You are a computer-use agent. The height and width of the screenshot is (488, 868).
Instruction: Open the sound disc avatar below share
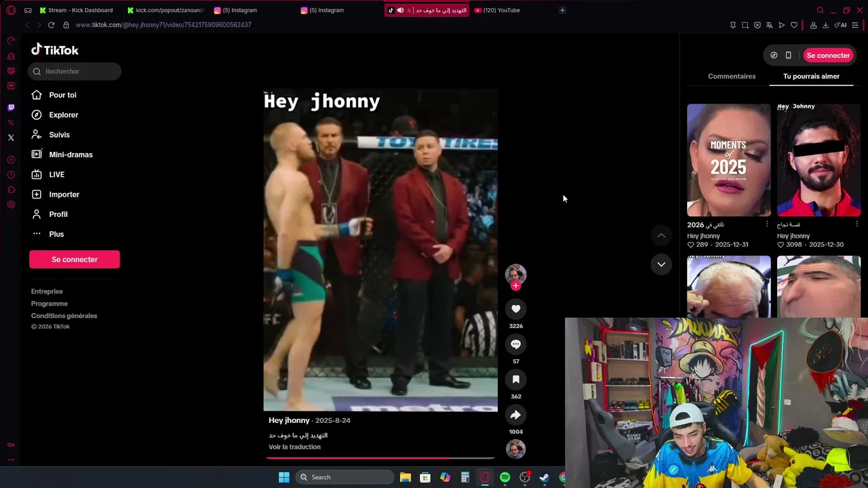pos(515,449)
